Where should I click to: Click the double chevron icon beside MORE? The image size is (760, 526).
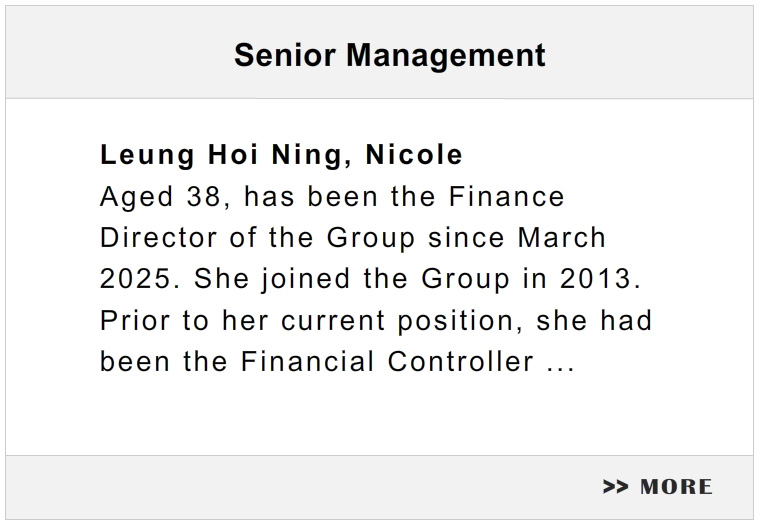(x=615, y=486)
